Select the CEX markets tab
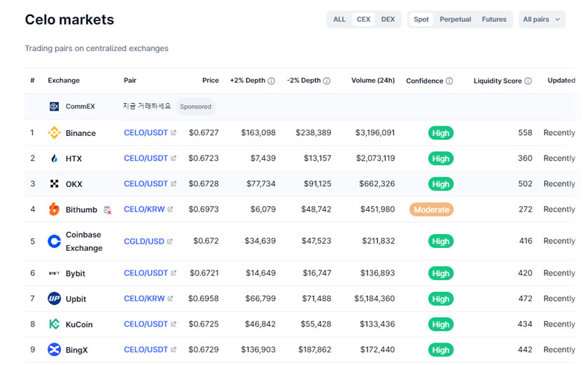This screenshot has height=365, width=588. tap(363, 20)
